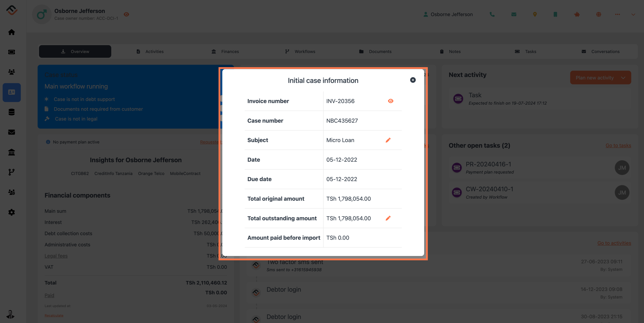Open the Legal fees link

tap(56, 256)
